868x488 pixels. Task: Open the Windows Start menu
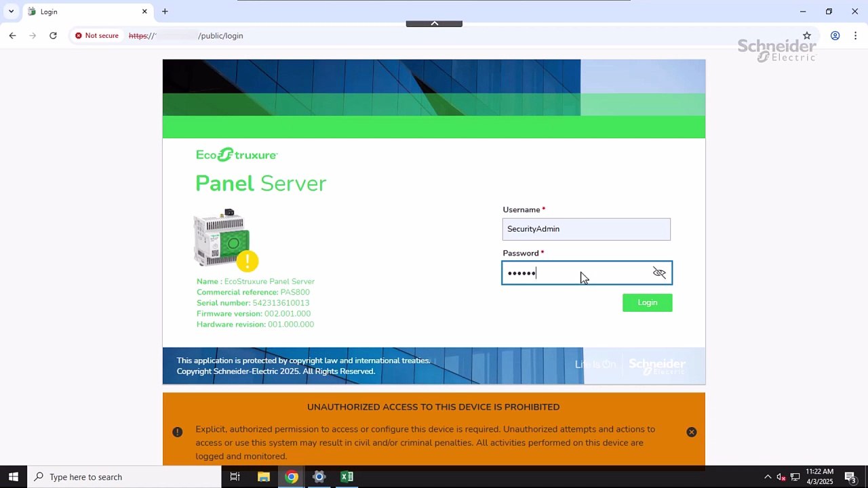click(14, 476)
